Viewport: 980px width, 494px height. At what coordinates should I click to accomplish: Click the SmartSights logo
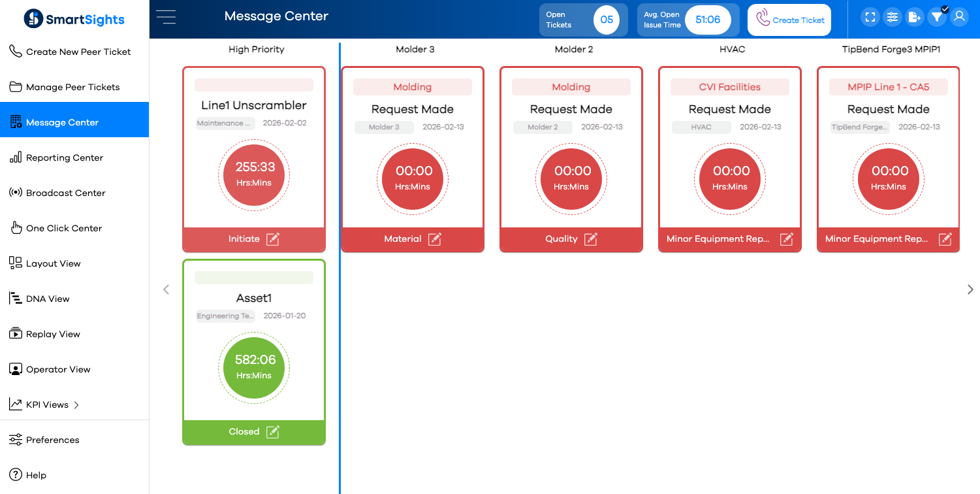tap(74, 19)
